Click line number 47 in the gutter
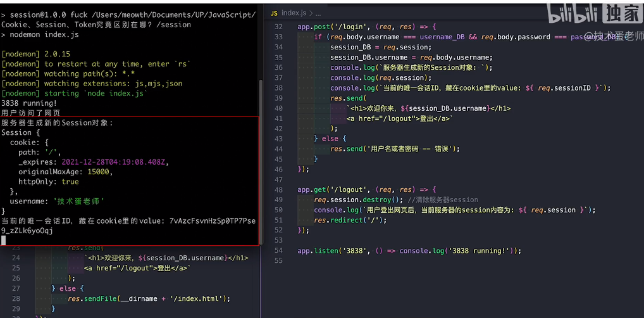Image resolution: width=644 pixels, height=318 pixels. [278, 179]
